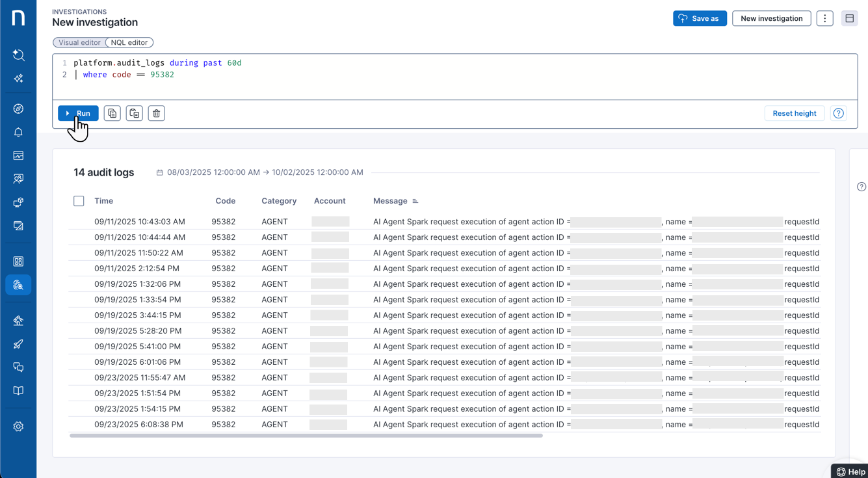Sort by the Time column header

pyautogui.click(x=104, y=201)
